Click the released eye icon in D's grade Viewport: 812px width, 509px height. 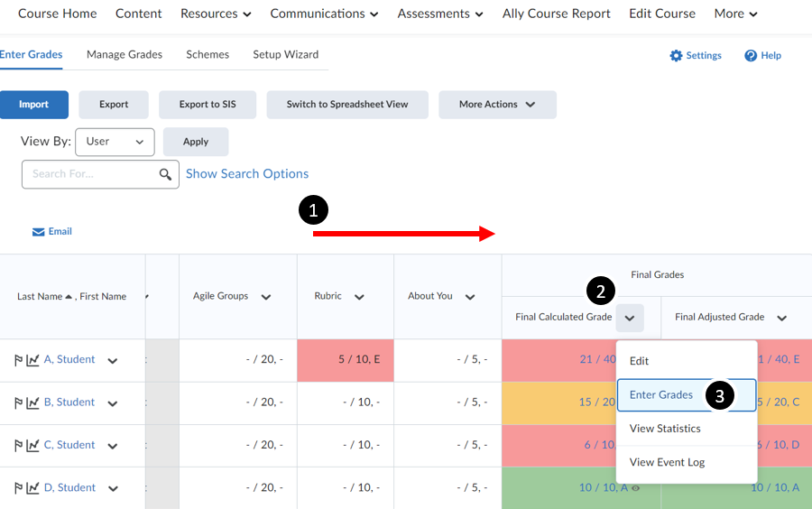tap(636, 488)
